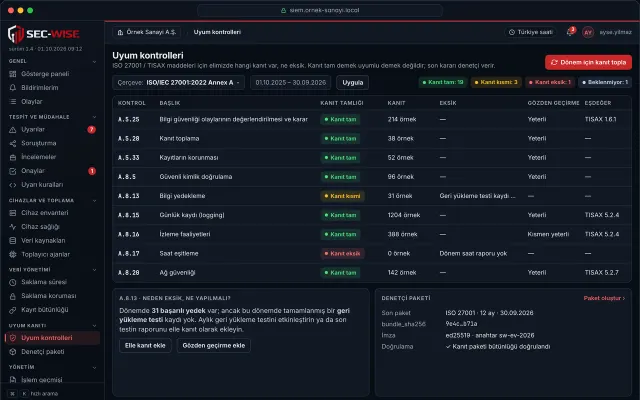Click Örnek Sanayi A.Ş. breadcrumb
640x400 pixels.
[x=147, y=32]
